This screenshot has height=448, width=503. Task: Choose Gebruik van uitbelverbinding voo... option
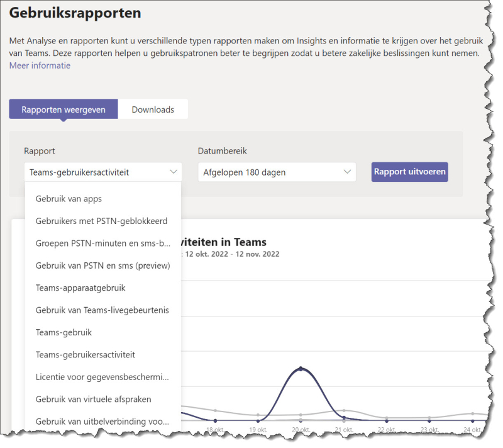(103, 422)
